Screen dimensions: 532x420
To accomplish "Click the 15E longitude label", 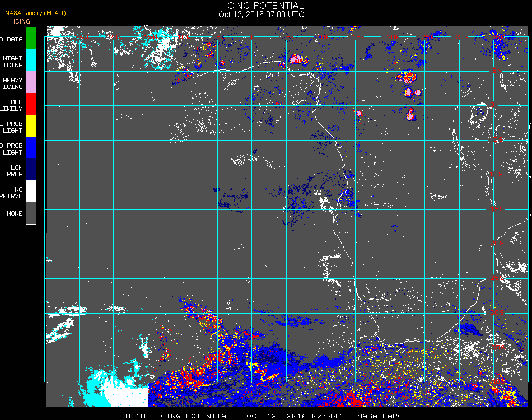I will click(358, 36).
